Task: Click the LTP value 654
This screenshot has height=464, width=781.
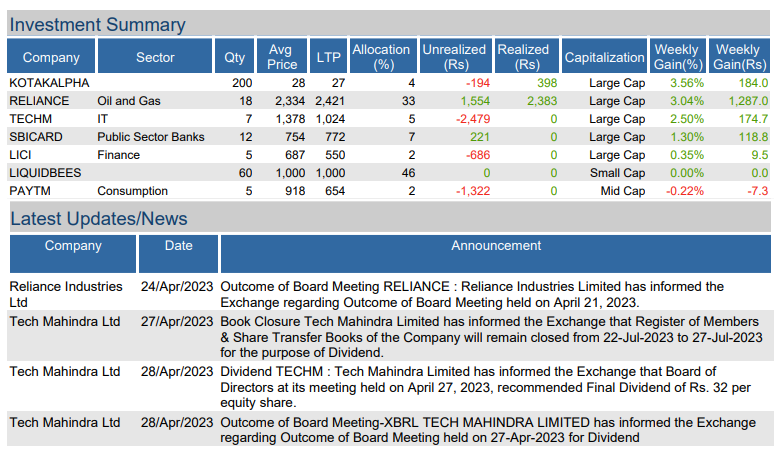Action: click(335, 191)
